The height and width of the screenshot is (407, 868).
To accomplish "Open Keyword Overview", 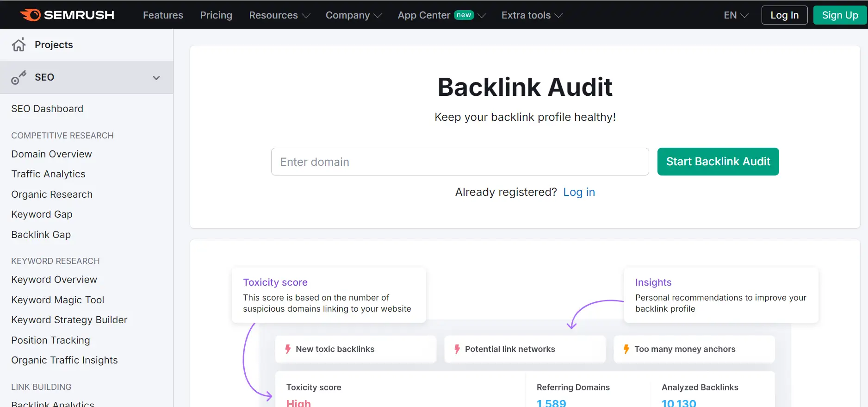I will 54,280.
